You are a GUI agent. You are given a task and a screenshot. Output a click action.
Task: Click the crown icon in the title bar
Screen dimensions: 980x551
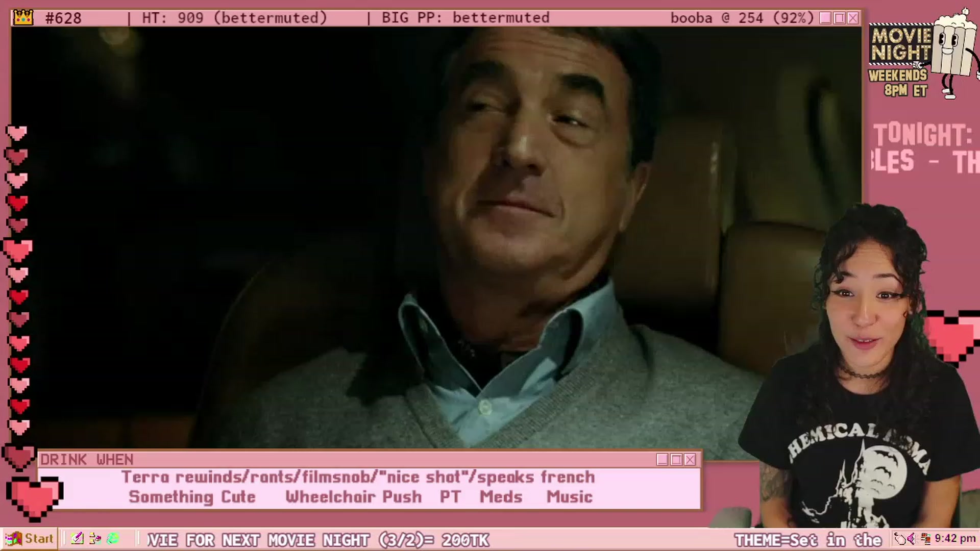(x=23, y=18)
